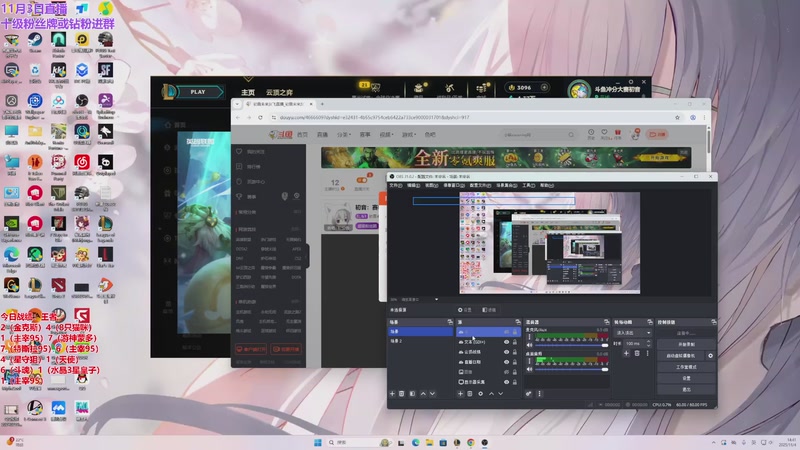Open File Explorer from taskbar
Viewport: 800px width, 450px height.
(x=429, y=442)
